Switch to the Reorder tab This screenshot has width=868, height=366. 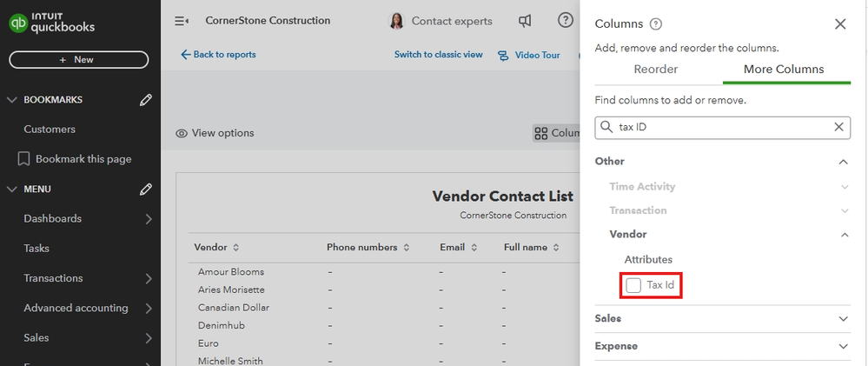click(656, 70)
